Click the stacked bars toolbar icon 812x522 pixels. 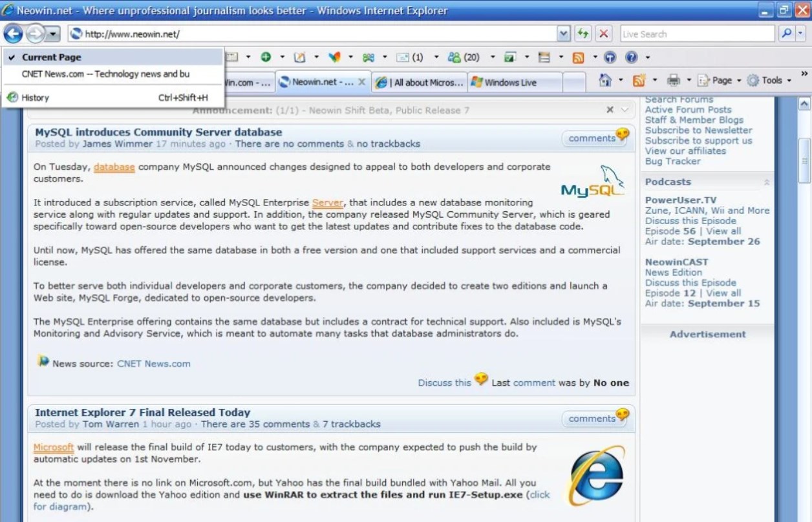coord(544,57)
